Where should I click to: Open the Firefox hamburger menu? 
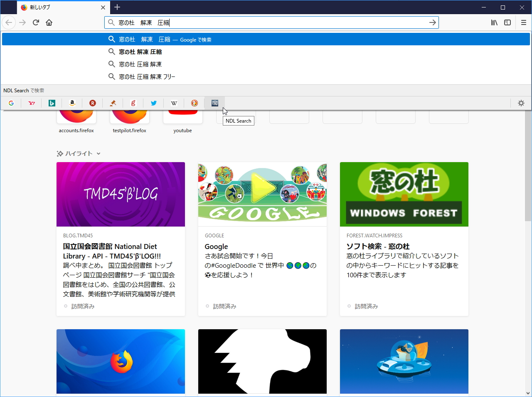(524, 22)
